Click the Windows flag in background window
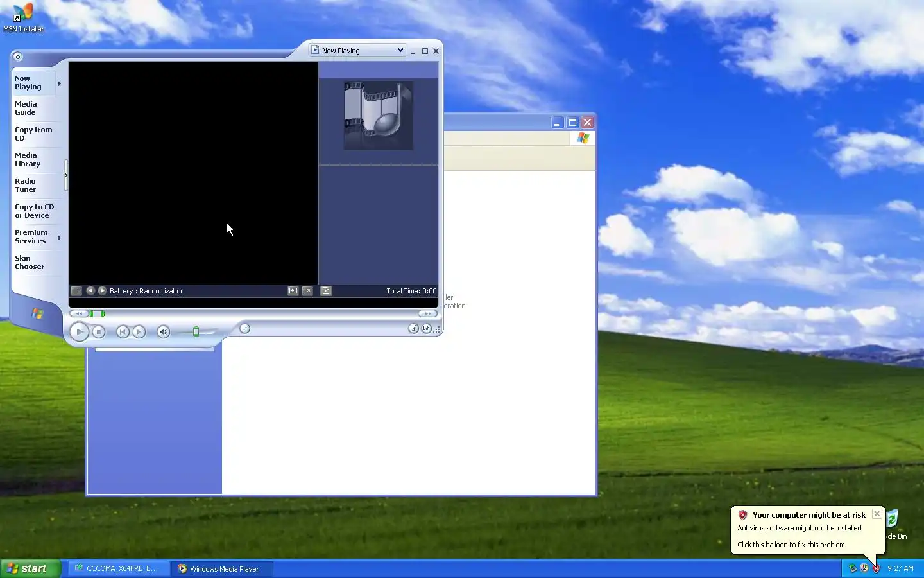Image resolution: width=924 pixels, height=578 pixels. 583,138
